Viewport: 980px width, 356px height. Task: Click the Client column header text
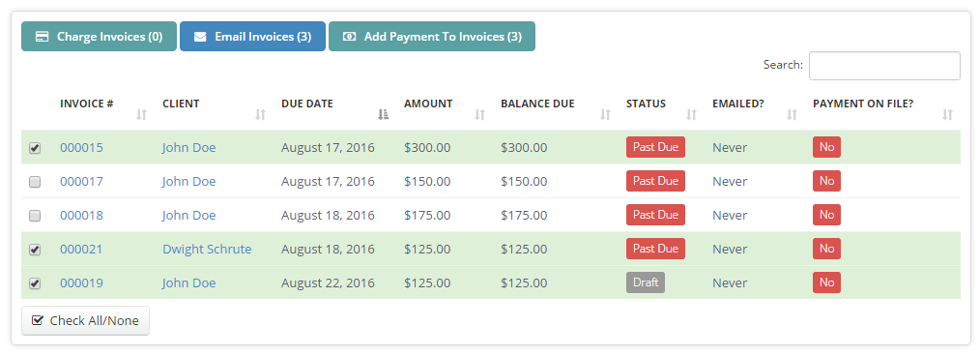(x=181, y=104)
